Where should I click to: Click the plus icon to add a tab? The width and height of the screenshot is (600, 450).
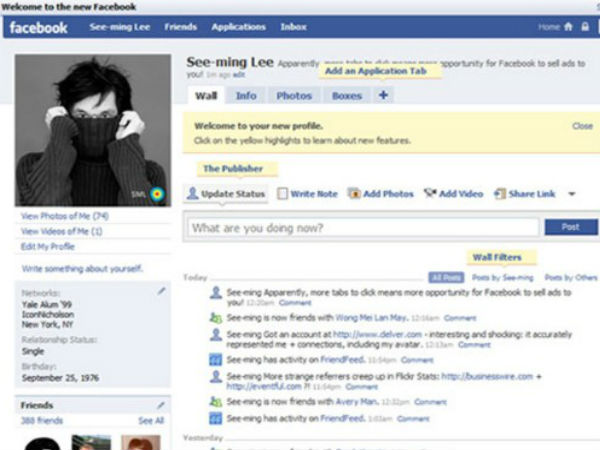(x=384, y=96)
